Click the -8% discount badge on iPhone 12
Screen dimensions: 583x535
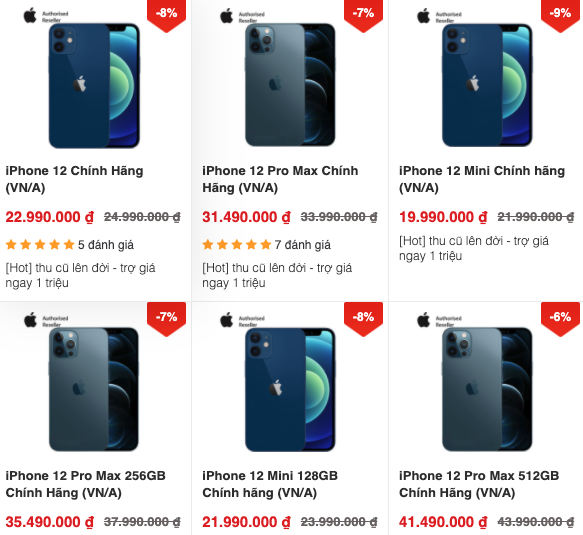pos(166,15)
